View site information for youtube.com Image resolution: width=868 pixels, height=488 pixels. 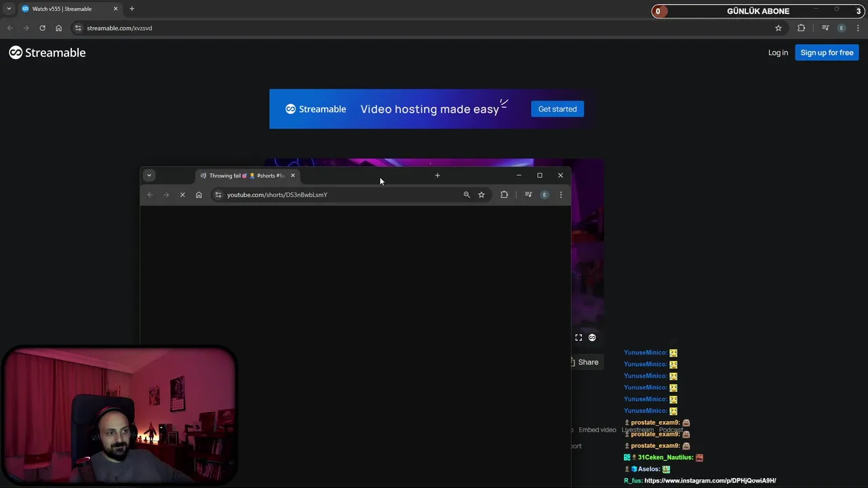tap(218, 195)
